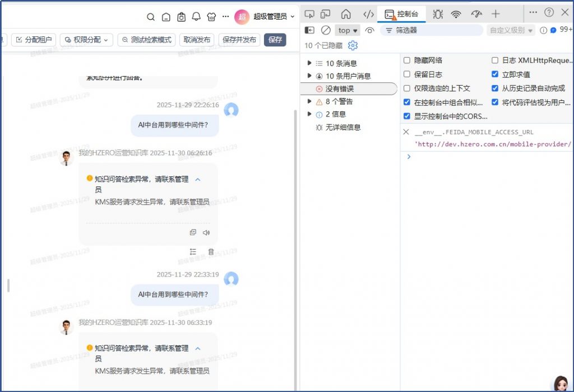The width and height of the screenshot is (574, 392).
Task: Open the 自定义级别 log level dropdown
Action: (x=511, y=30)
